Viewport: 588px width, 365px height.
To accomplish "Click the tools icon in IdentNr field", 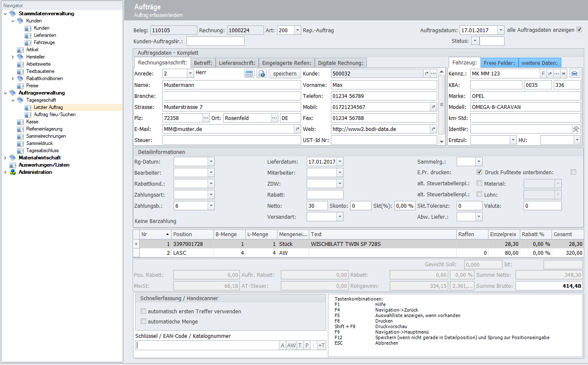I will click(576, 129).
